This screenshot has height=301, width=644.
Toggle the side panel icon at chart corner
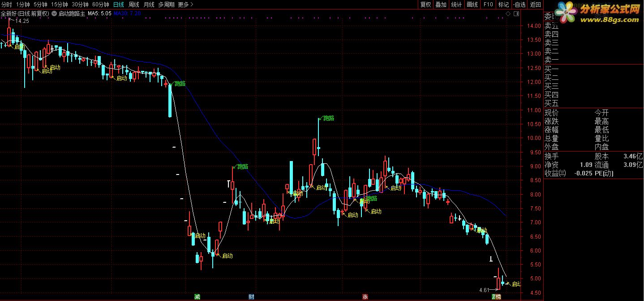pos(516,14)
